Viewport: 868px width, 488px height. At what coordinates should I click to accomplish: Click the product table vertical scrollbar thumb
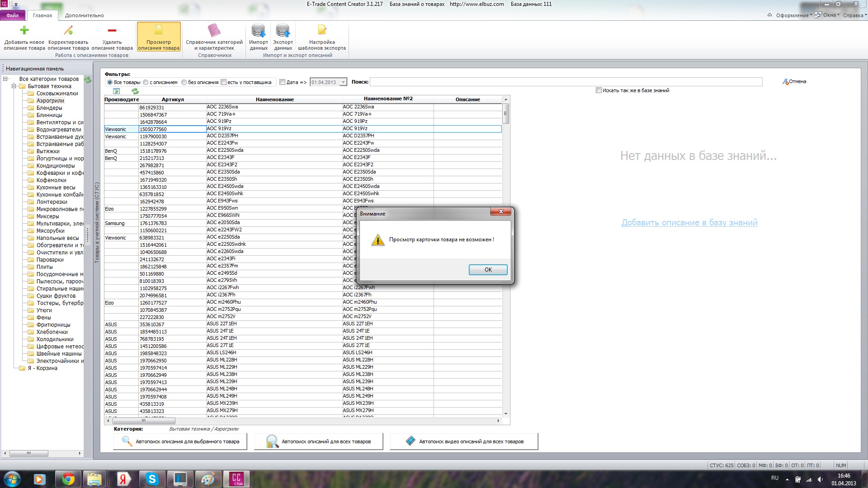coord(506,113)
